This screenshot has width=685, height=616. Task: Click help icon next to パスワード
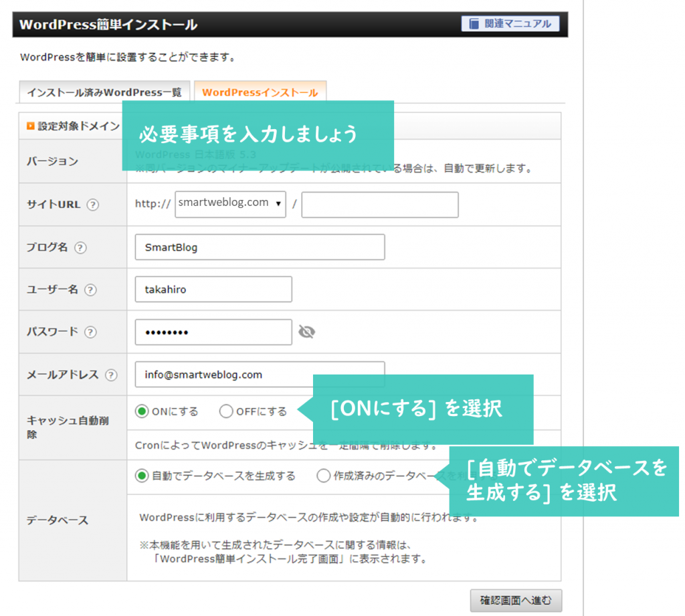(x=90, y=332)
